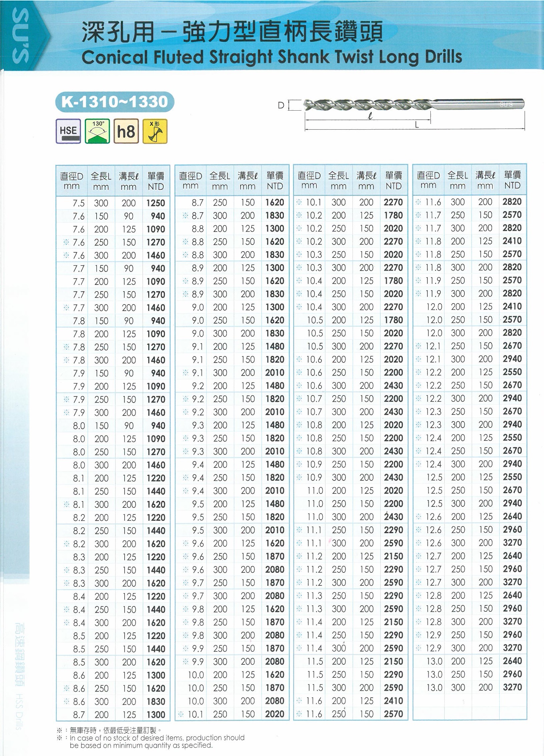Click the Chinese footnote 無庫存時，依最低受注量訂製
The height and width of the screenshot is (756, 544).
coord(115,730)
